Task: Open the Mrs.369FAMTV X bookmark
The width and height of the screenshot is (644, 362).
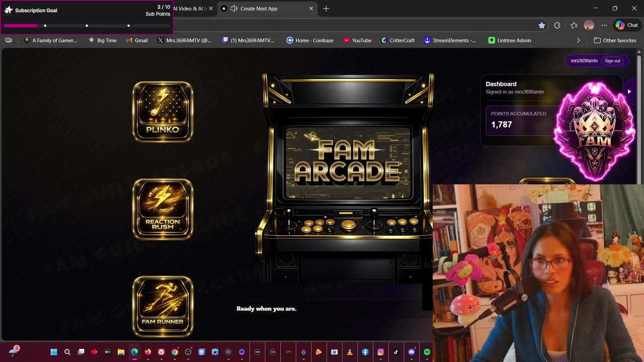Action: coord(184,40)
